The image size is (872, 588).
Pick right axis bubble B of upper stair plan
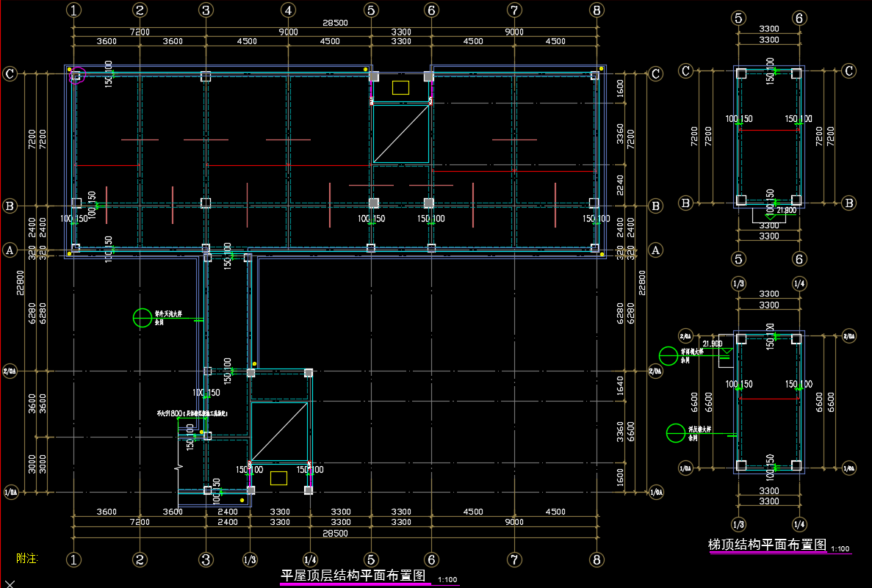(848, 203)
